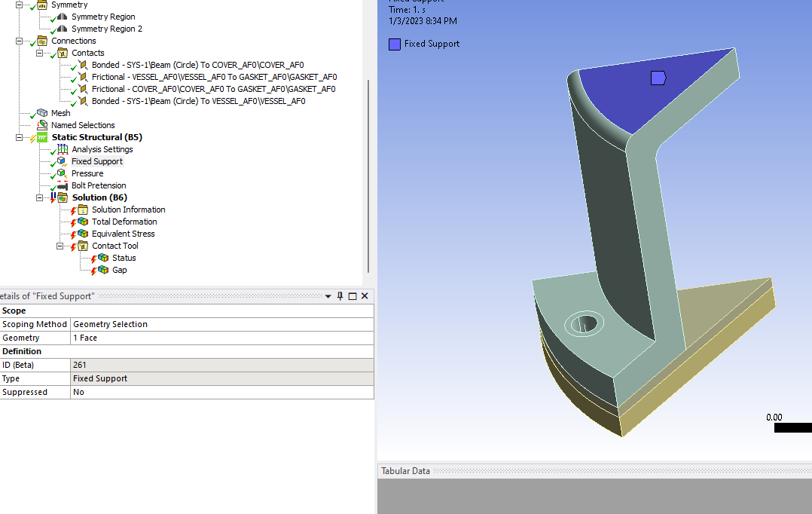The image size is (812, 514).
Task: Collapse the Static Structural (B5) node
Action: 19,137
